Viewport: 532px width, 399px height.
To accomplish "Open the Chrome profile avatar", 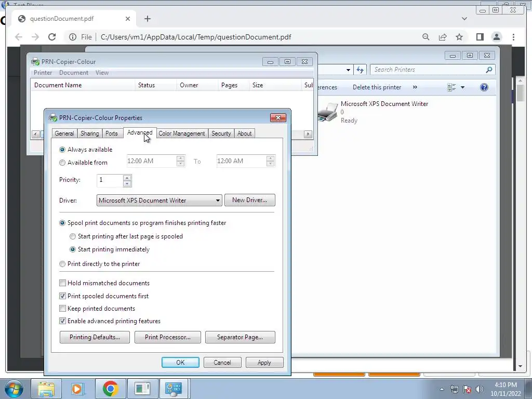I will (496, 37).
